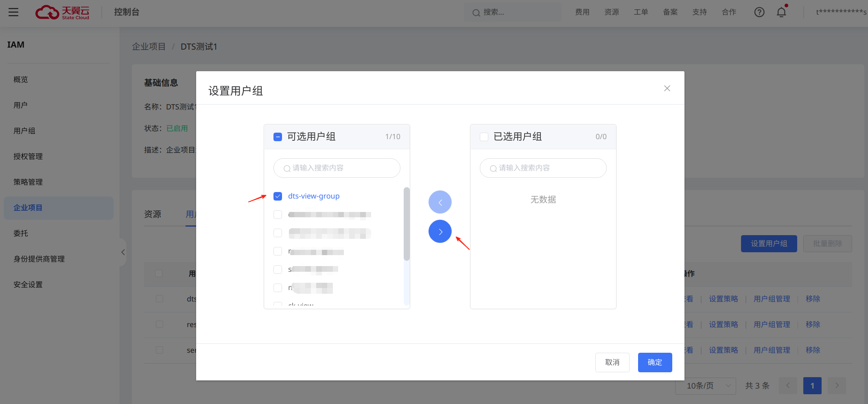
Task: Open the help question-mark icon
Action: [759, 12]
